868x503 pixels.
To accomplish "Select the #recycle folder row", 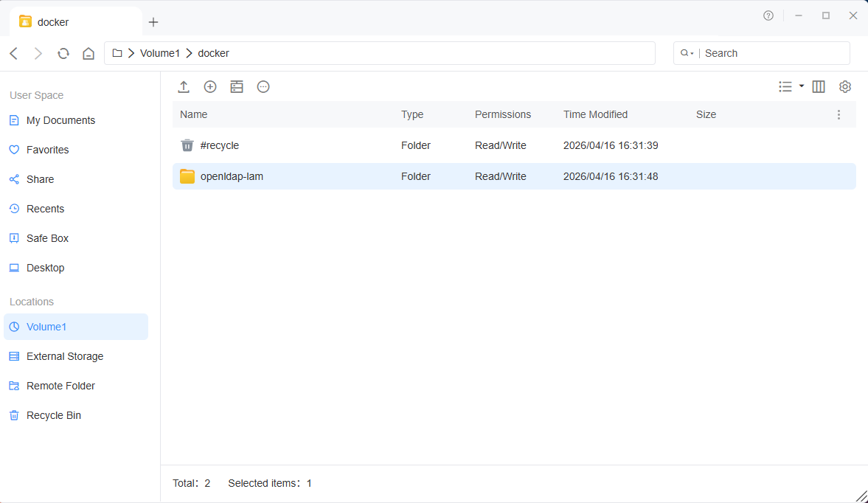I will tap(514, 145).
